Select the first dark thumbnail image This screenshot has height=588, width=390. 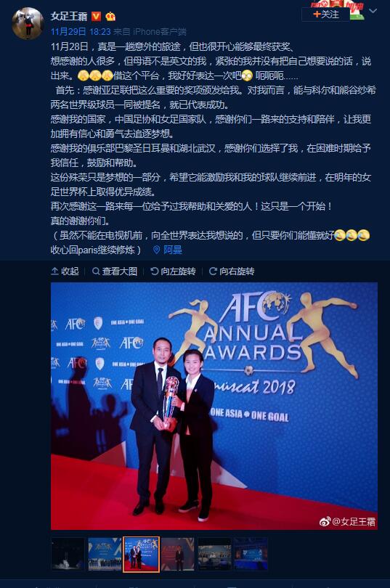tap(68, 554)
